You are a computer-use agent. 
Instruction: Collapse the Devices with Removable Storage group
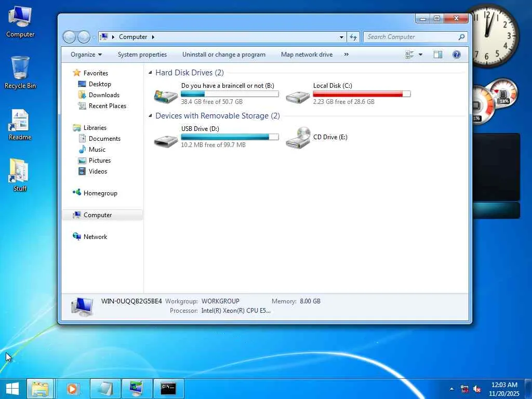point(150,116)
